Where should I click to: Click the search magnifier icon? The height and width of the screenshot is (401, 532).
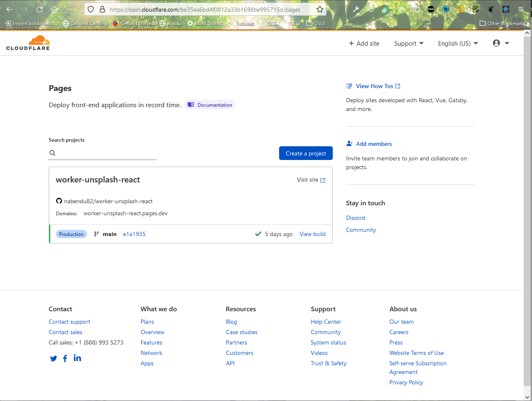(x=52, y=153)
